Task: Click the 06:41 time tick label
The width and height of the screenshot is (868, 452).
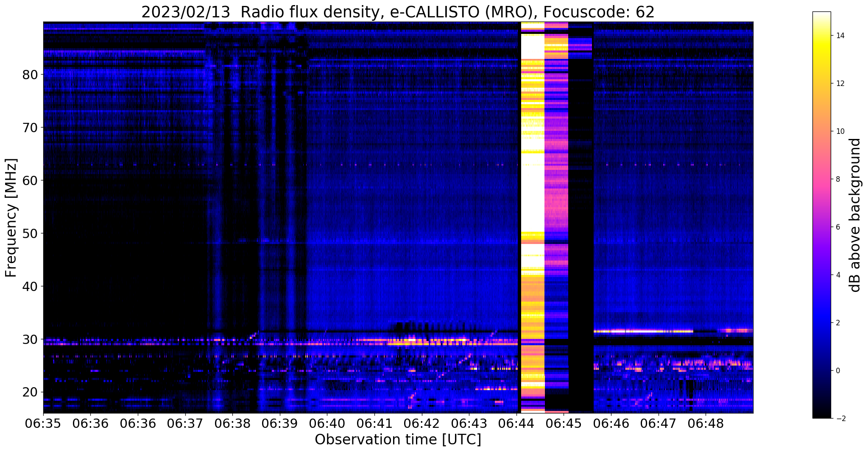Action: point(374,423)
